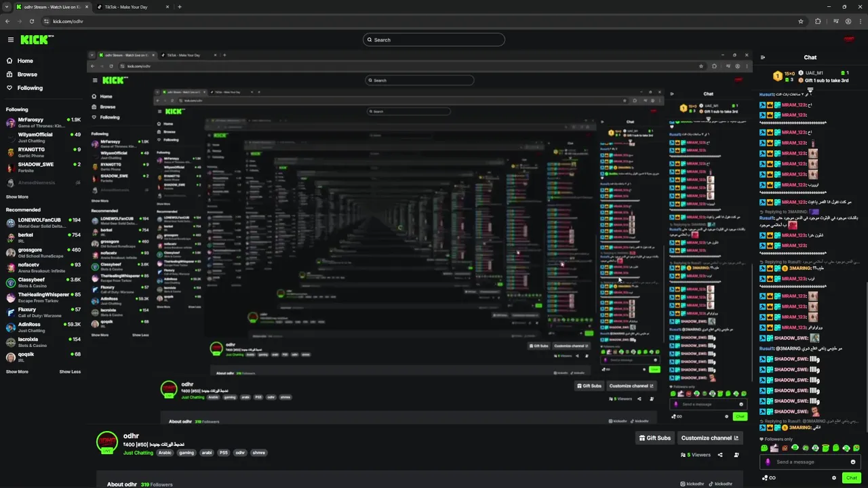The width and height of the screenshot is (868, 488).
Task: Open emoji picker in message box
Action: (853, 462)
